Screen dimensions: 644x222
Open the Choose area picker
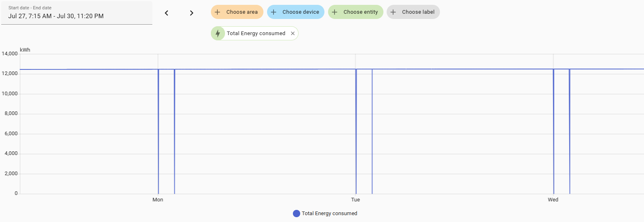pos(237,12)
